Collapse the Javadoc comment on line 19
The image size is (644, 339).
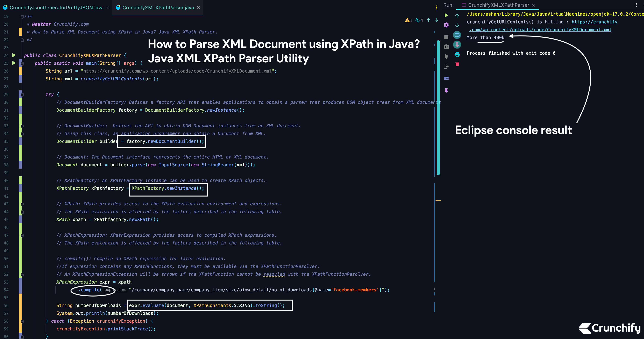pos(22,17)
